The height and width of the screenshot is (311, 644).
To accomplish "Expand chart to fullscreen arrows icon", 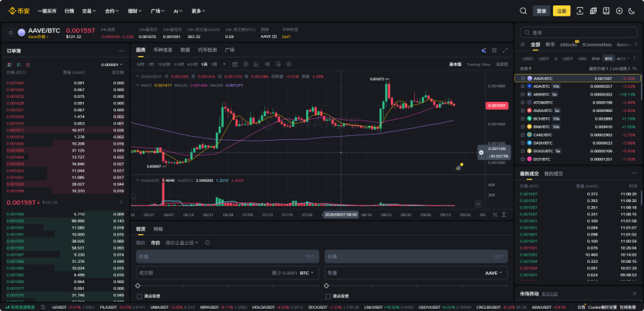I will click(505, 50).
